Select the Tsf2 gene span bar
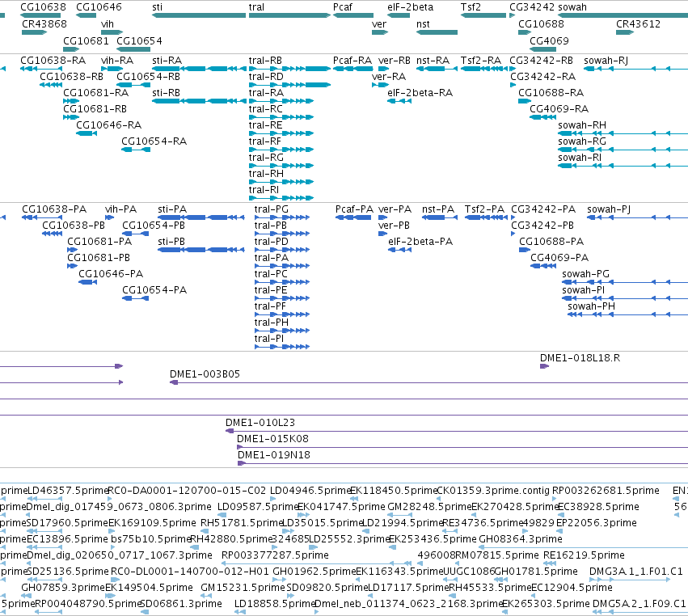 tap(483, 15)
